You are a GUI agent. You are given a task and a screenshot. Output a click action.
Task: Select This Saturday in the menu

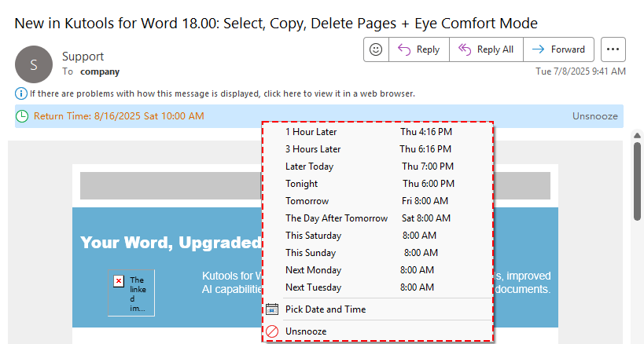[378, 236]
